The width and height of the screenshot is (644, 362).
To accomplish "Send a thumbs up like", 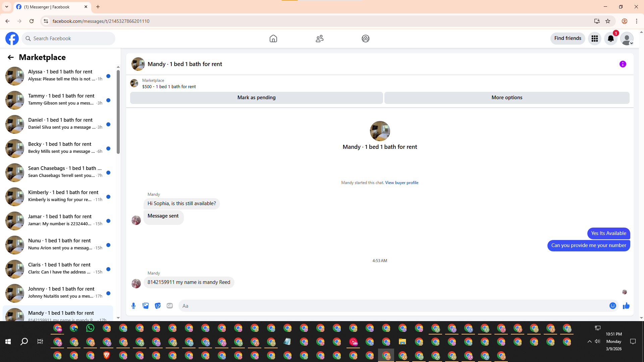I will tap(626, 306).
